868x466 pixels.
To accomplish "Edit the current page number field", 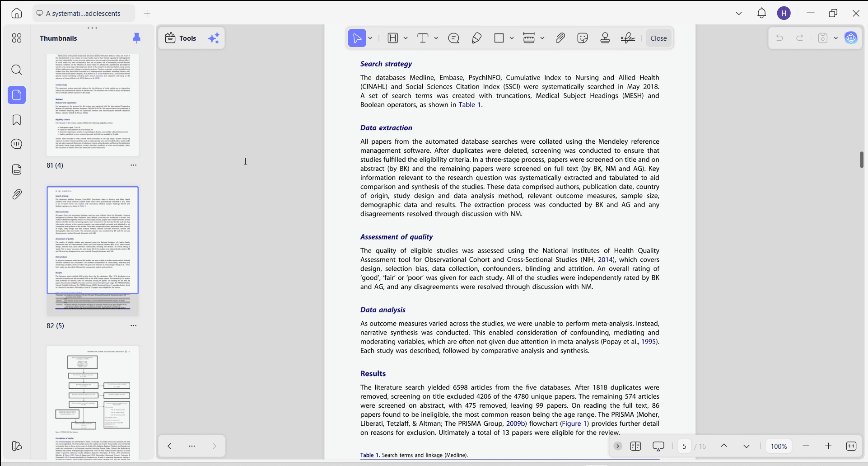I will coord(684,446).
